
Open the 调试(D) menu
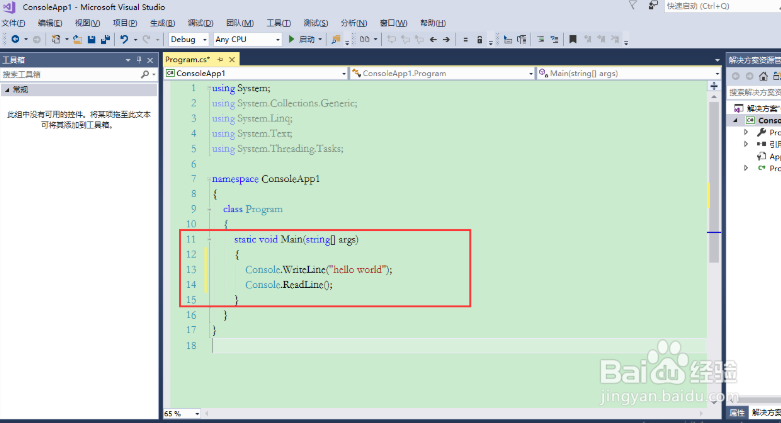pos(200,23)
